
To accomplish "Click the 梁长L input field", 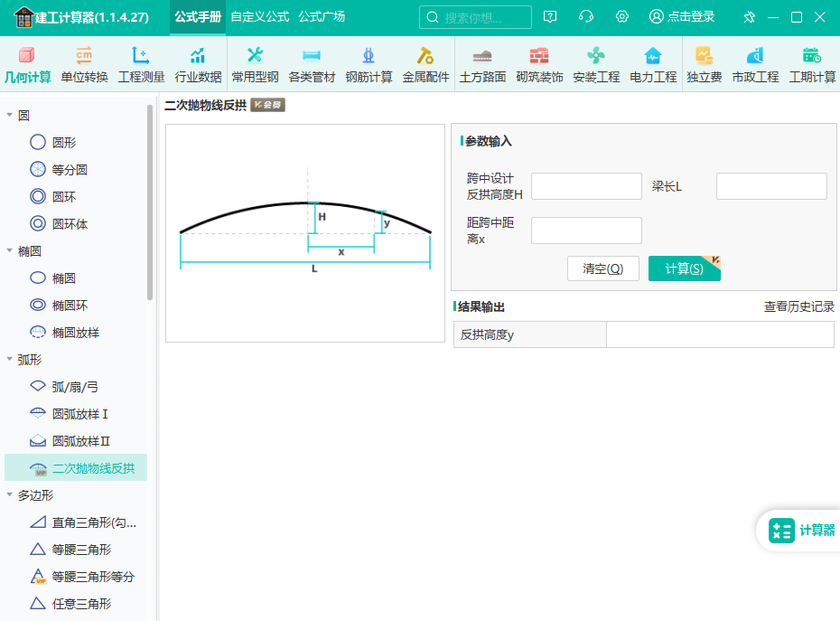I will [770, 186].
